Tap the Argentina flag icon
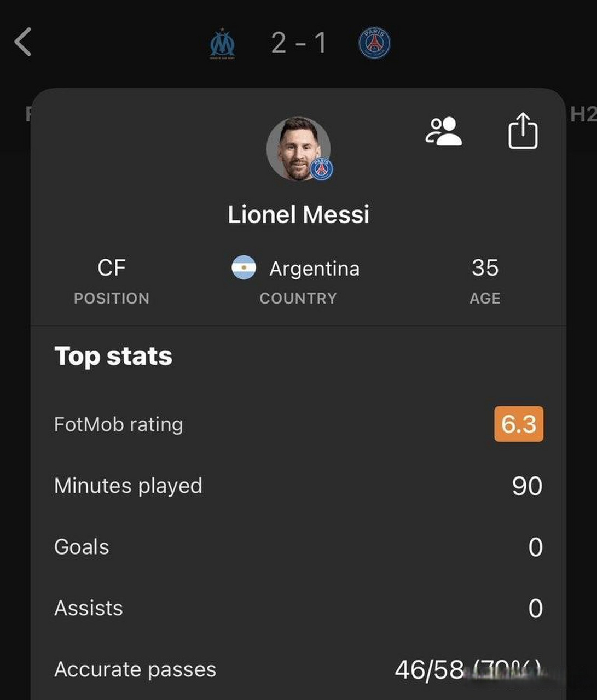The image size is (597, 700). tap(244, 268)
